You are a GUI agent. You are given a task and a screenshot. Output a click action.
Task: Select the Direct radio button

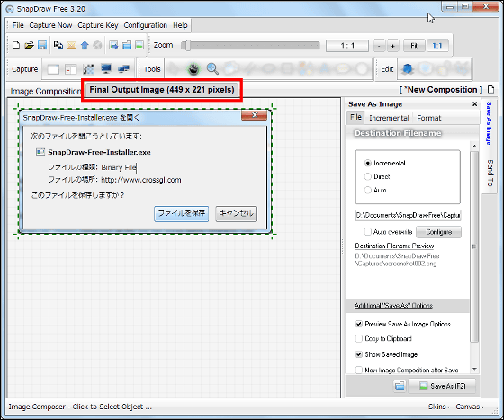pyautogui.click(x=368, y=176)
